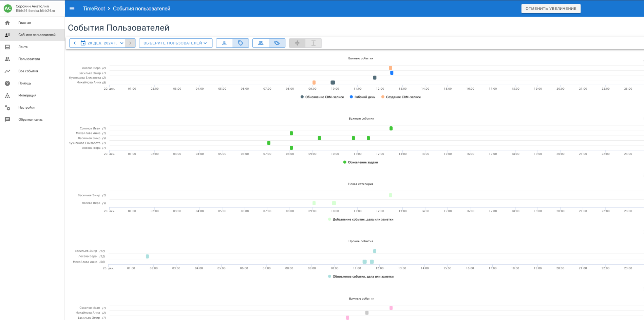Select the multiple-tags grouping icon
Screen dimensions: 644x320
pyautogui.click(x=277, y=43)
